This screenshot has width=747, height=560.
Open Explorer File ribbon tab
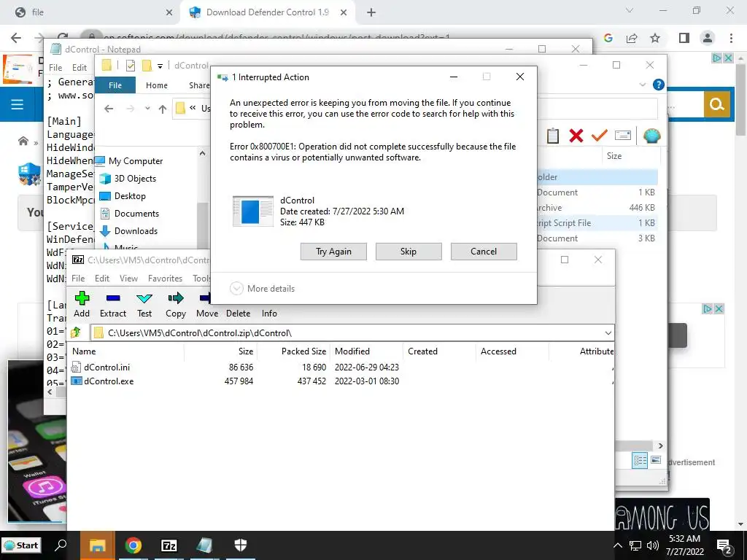click(115, 85)
